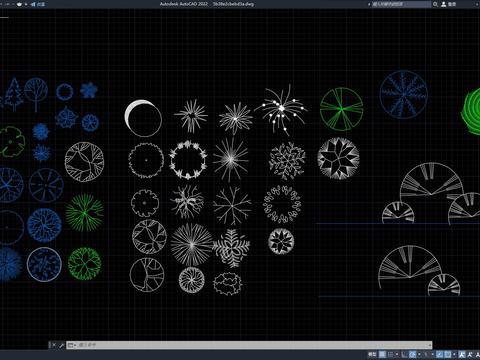Viewport: 480px width, 360px height.
Task: Expand the command line history arrow at right end
Action: pyautogui.click(x=430, y=345)
